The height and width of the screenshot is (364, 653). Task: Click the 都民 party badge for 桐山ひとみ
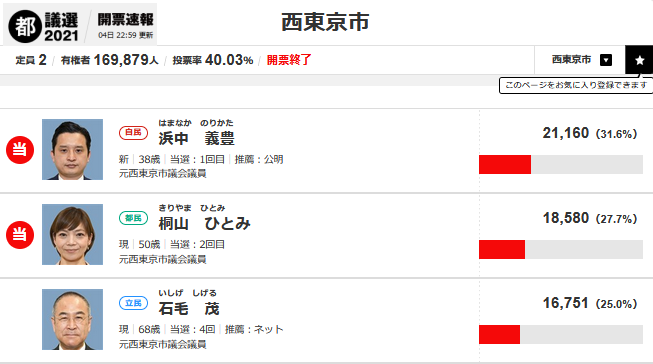133,218
